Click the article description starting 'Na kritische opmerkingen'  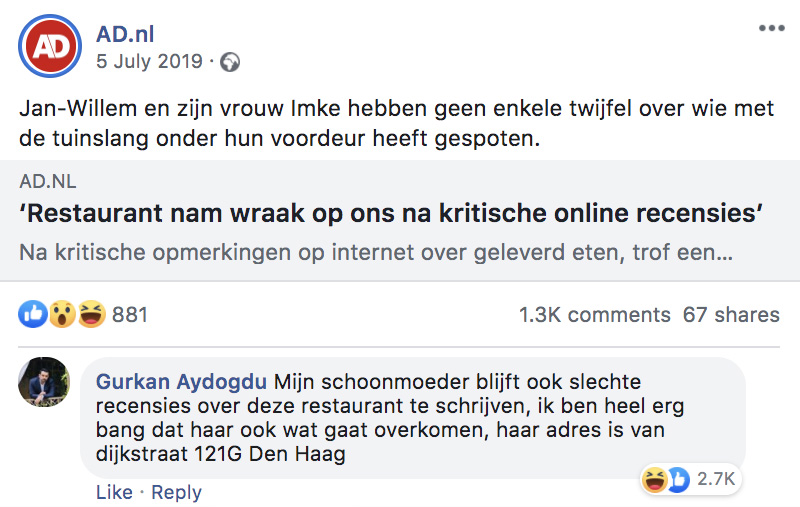point(375,252)
